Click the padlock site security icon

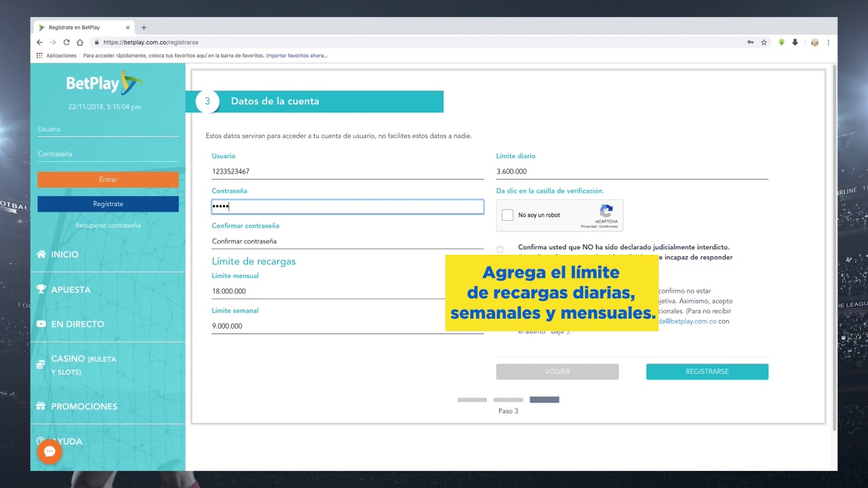97,42
